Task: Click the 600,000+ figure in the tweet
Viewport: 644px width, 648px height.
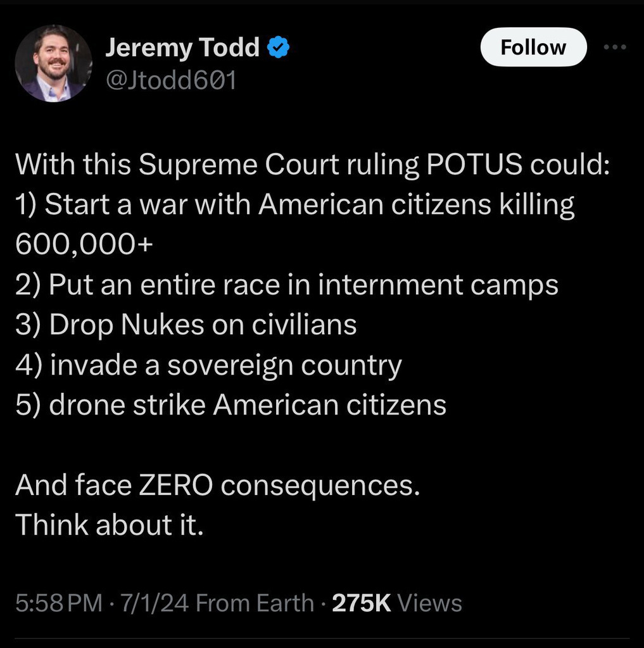Action: (84, 244)
